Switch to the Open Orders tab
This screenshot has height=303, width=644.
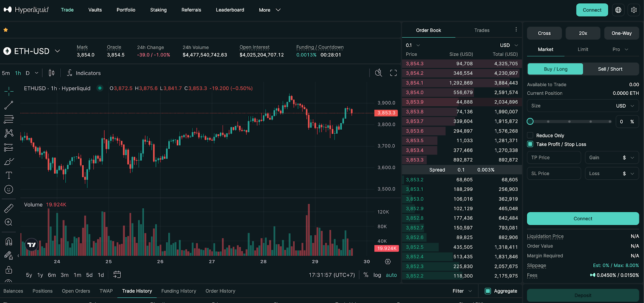coord(76,291)
